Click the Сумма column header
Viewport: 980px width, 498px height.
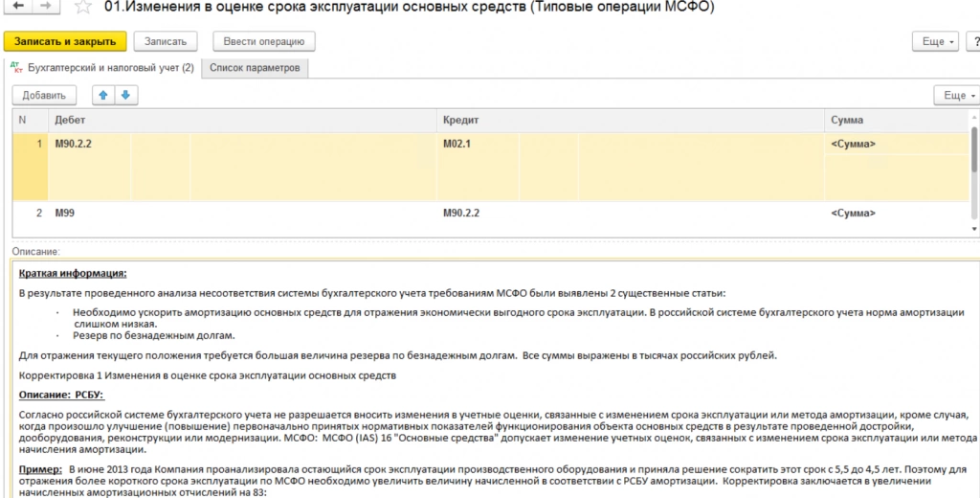pyautogui.click(x=897, y=120)
